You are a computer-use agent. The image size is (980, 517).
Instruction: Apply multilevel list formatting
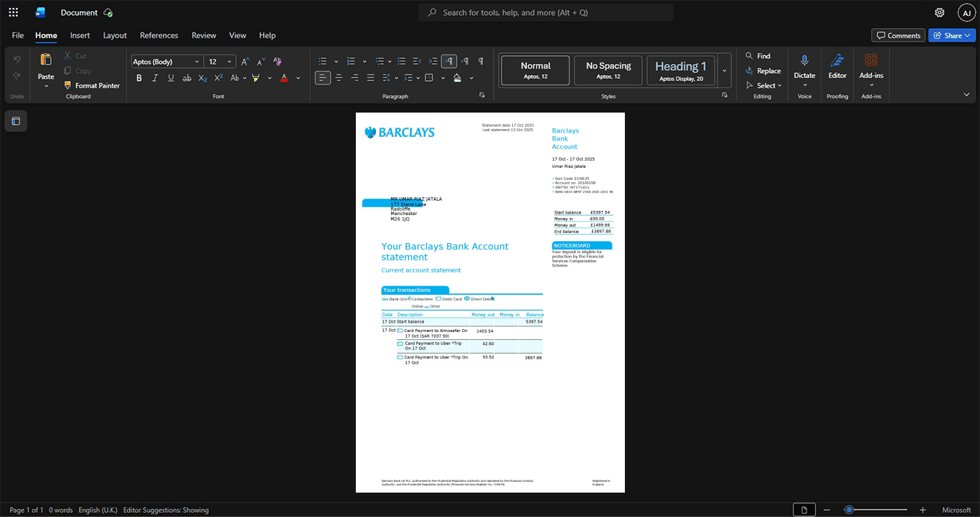(x=380, y=62)
